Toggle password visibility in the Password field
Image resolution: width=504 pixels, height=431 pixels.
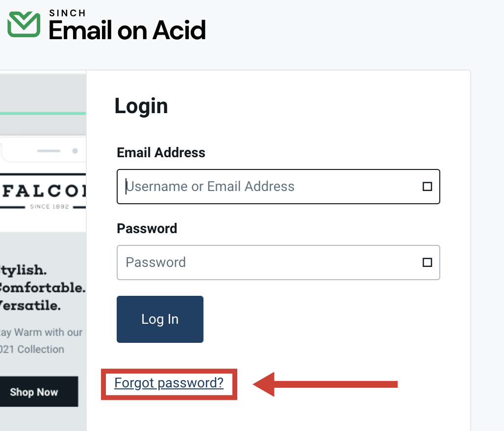(x=427, y=263)
